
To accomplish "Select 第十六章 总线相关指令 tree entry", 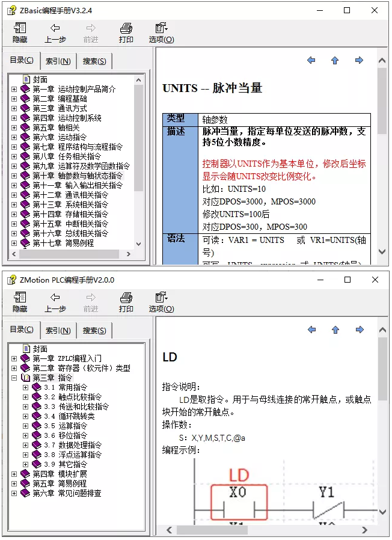I will [x=70, y=233].
